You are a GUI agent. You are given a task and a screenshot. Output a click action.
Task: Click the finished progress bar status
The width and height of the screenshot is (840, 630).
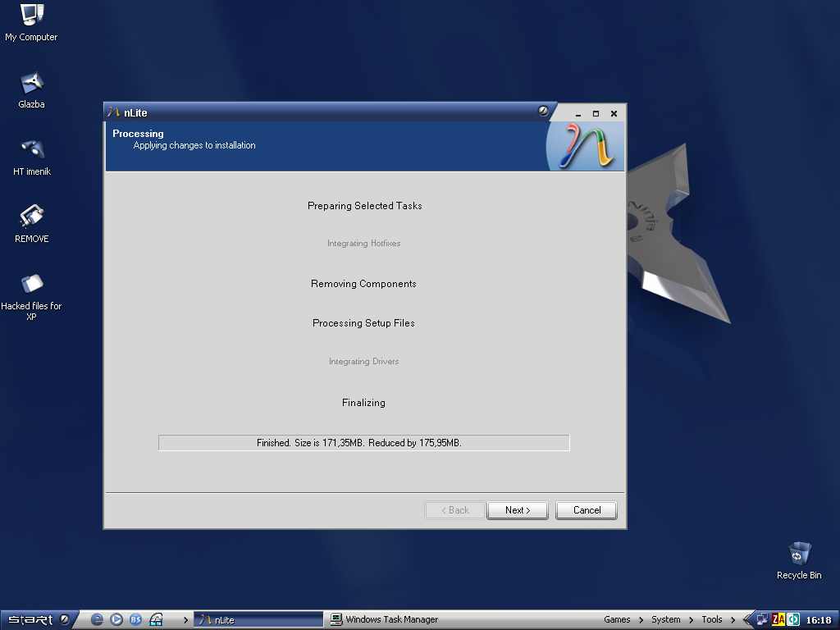[363, 443]
